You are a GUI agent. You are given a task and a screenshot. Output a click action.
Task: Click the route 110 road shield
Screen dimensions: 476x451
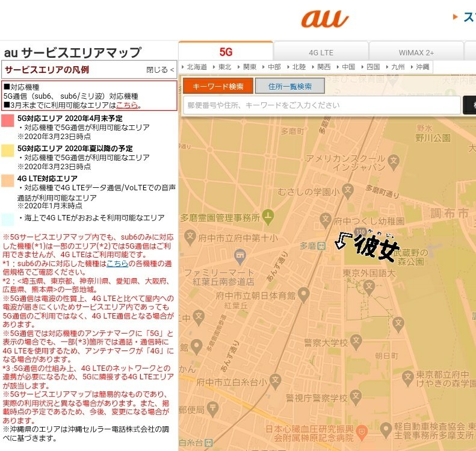click(x=360, y=232)
